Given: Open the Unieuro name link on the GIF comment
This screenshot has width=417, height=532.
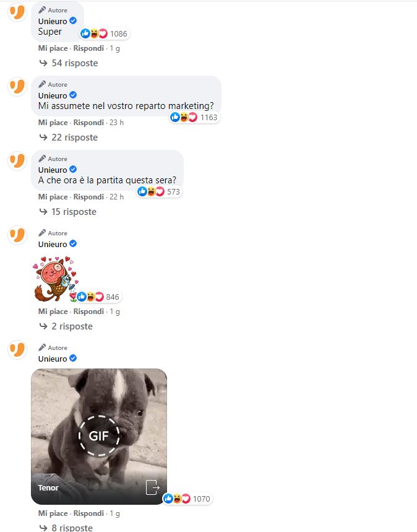Looking at the screenshot, I should (x=53, y=359).
